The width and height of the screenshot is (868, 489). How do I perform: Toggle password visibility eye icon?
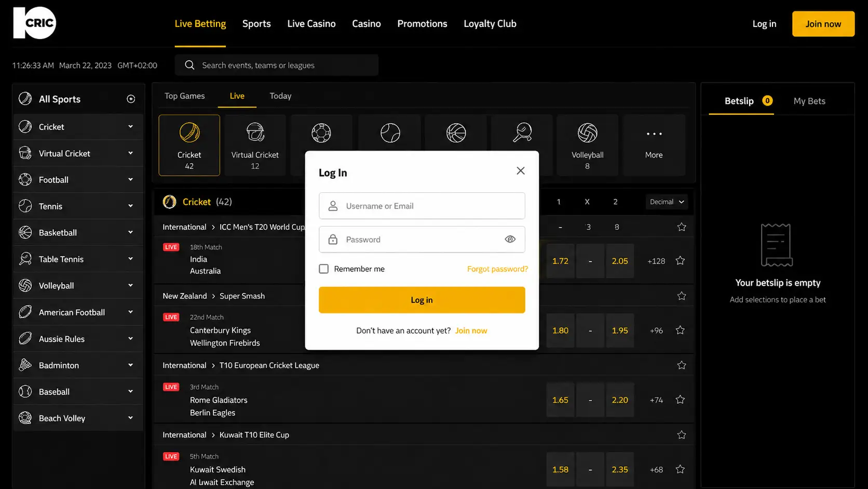pos(510,240)
